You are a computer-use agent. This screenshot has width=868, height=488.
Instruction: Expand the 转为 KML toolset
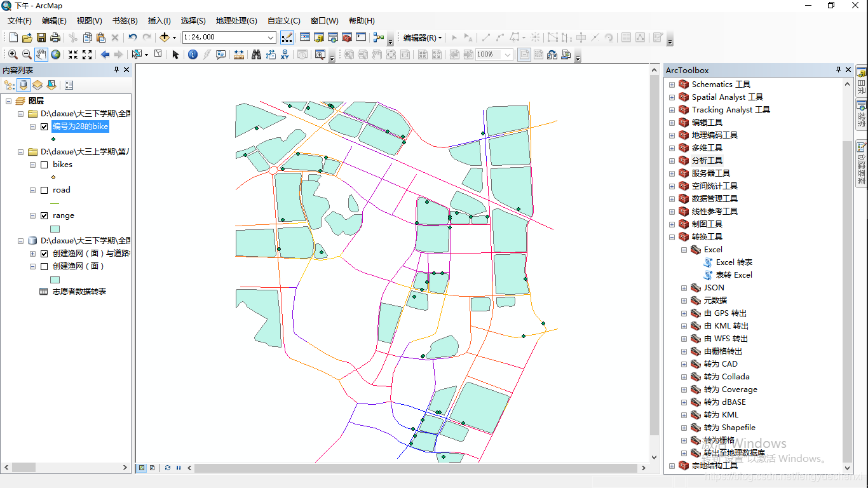pyautogui.click(x=684, y=415)
